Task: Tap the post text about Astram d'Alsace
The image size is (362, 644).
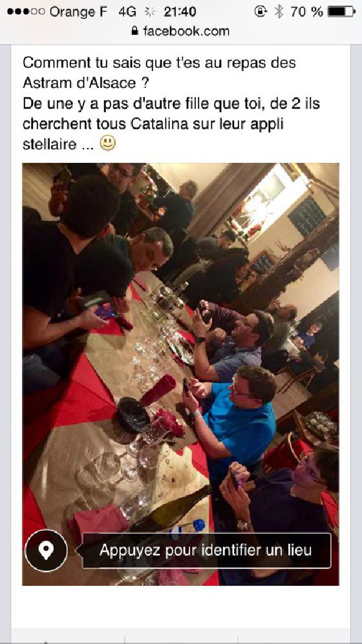Action: pyautogui.click(x=171, y=103)
